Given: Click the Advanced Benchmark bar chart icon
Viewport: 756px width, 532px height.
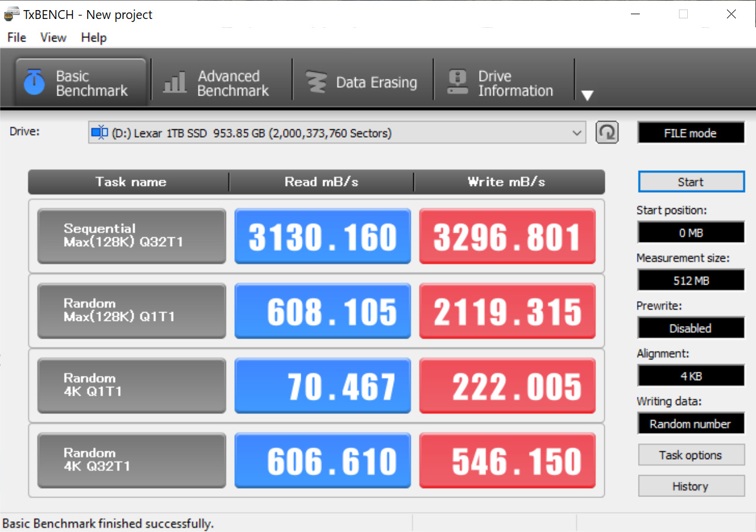Looking at the screenshot, I should point(175,82).
